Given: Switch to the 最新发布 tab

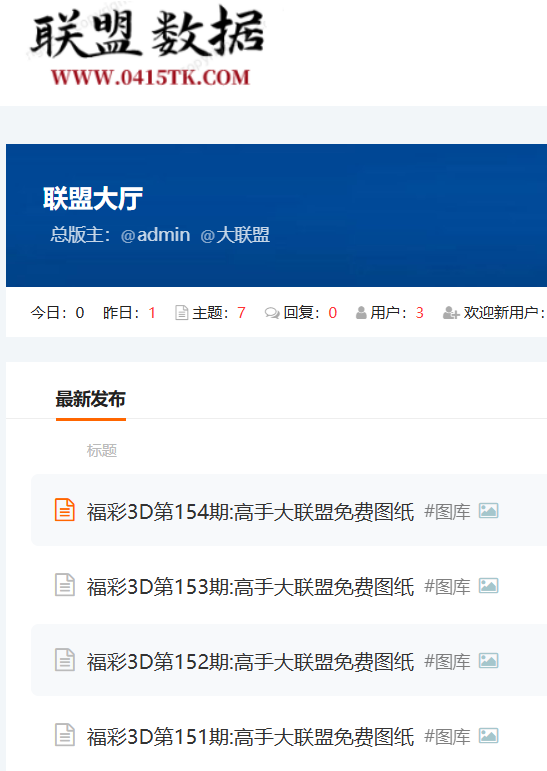Looking at the screenshot, I should point(91,399).
